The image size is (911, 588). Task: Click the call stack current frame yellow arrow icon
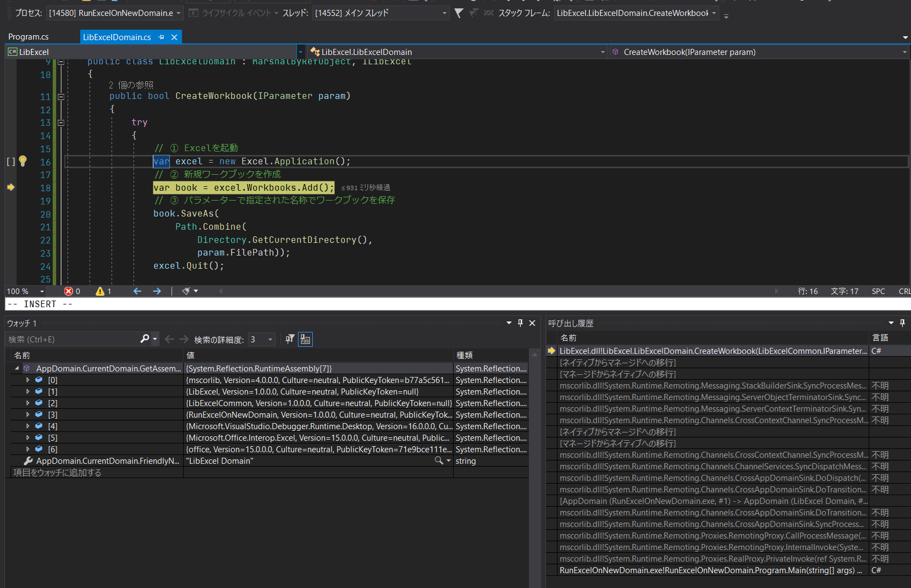click(551, 351)
